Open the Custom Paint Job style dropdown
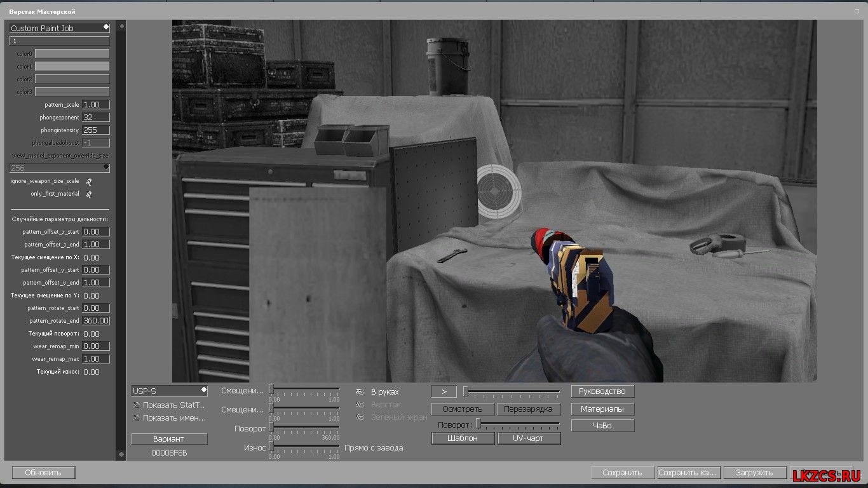The width and height of the screenshot is (868, 488). point(60,28)
